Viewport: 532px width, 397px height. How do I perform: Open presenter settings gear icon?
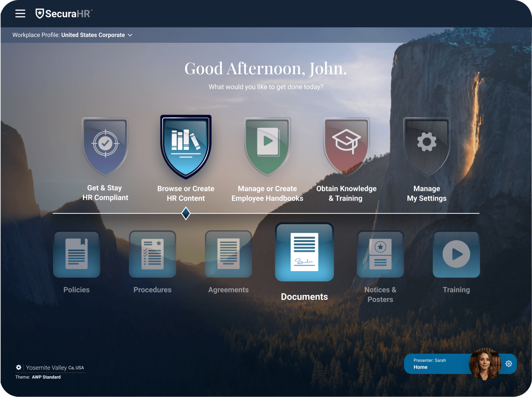click(x=509, y=364)
